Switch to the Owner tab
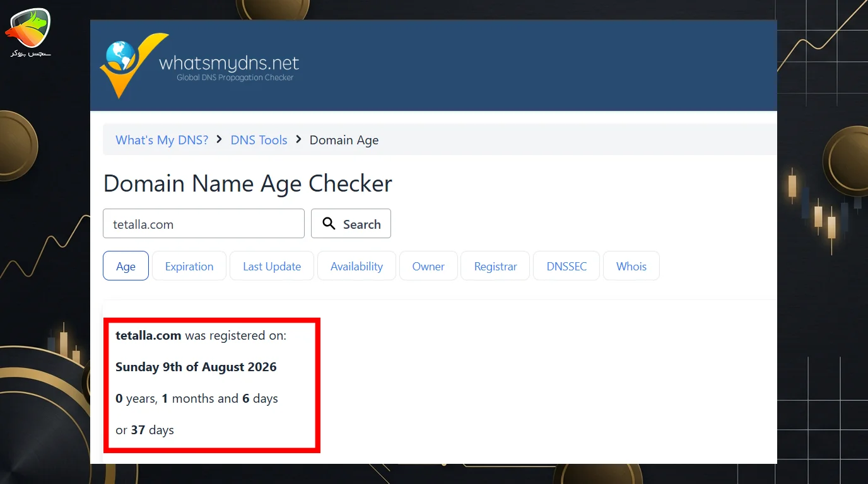The width and height of the screenshot is (868, 484). pos(428,266)
